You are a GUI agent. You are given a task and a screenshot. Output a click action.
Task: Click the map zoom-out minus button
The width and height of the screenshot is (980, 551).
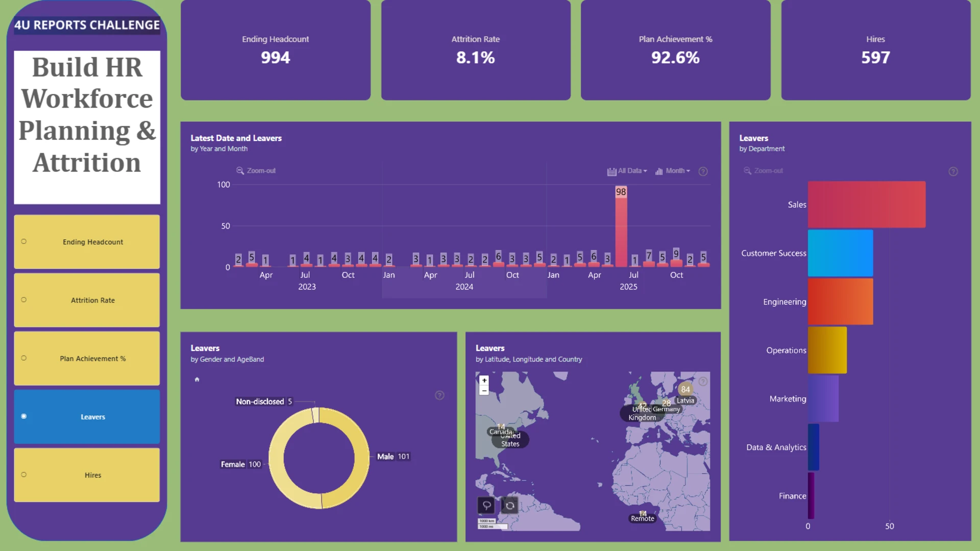(484, 391)
